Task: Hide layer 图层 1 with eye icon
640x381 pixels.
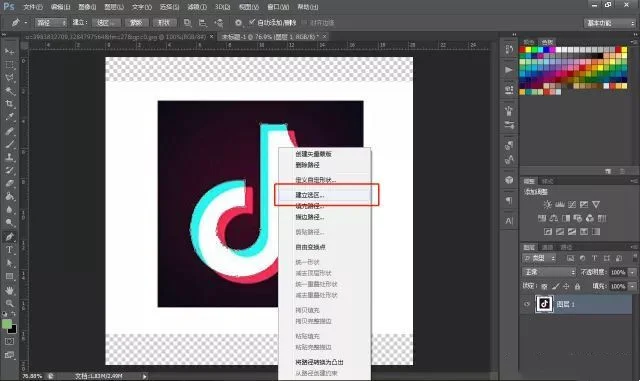Action: click(527, 304)
